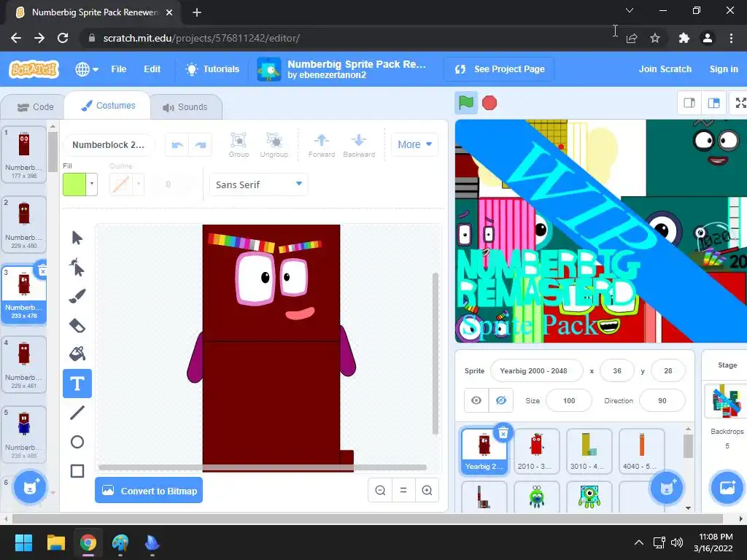747x560 pixels.
Task: Select the arrow Select tool
Action: [77, 238]
